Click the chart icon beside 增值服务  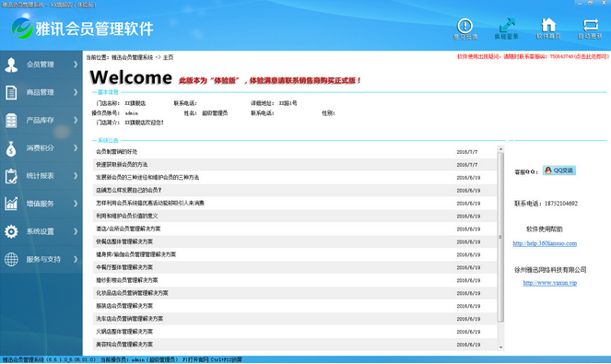pyautogui.click(x=11, y=204)
